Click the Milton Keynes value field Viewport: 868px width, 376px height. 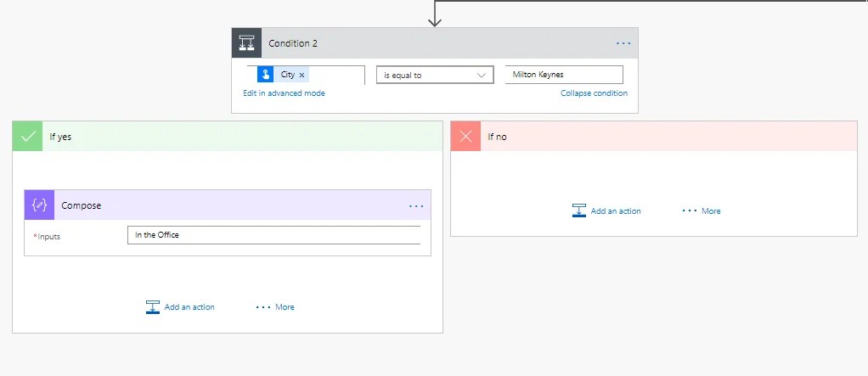(564, 75)
